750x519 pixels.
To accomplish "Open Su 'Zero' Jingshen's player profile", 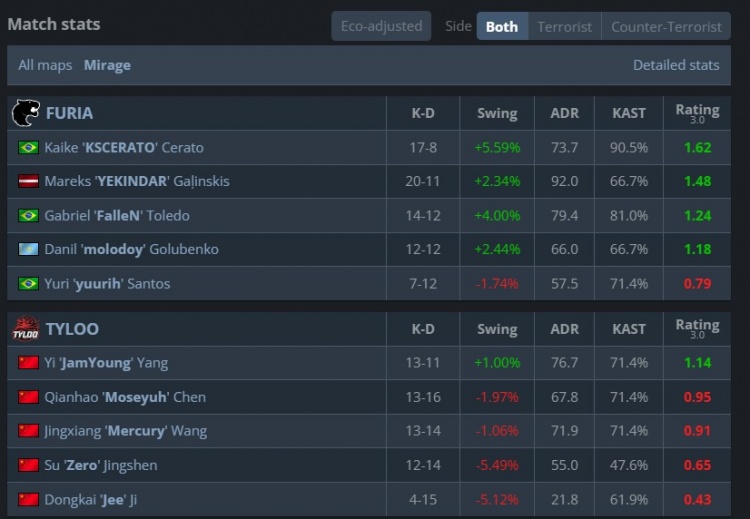I will 100,466.
